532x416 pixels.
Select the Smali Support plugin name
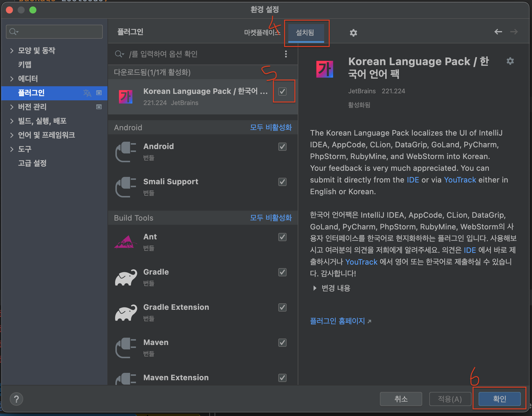point(171,182)
